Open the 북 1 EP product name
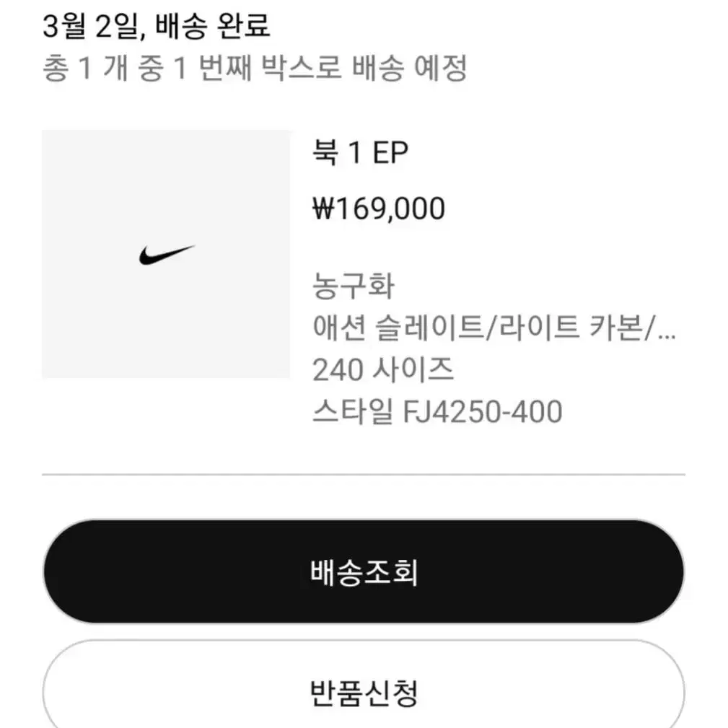 (360, 152)
